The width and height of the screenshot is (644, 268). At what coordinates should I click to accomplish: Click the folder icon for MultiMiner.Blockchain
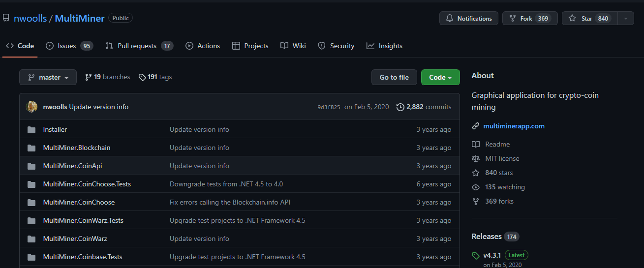pyautogui.click(x=32, y=148)
